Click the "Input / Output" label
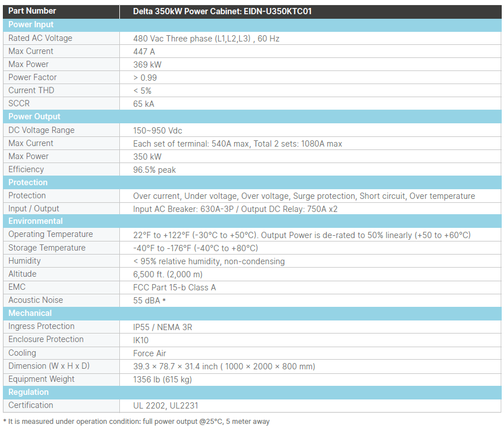504x429 pixels. click(x=34, y=209)
